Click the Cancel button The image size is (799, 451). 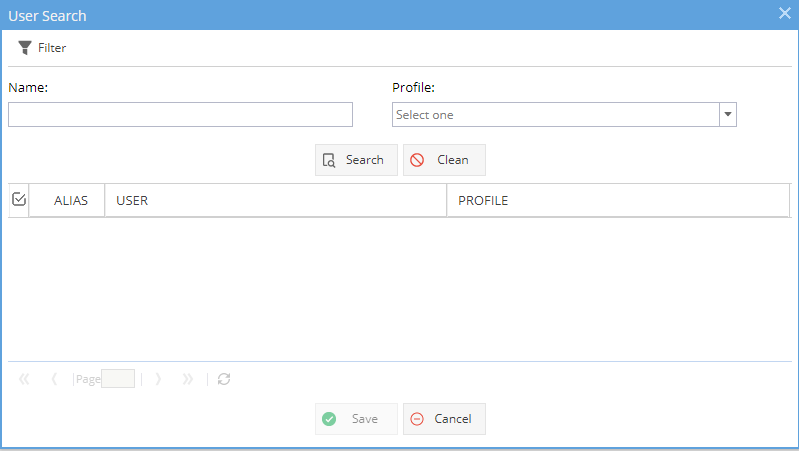(444, 419)
